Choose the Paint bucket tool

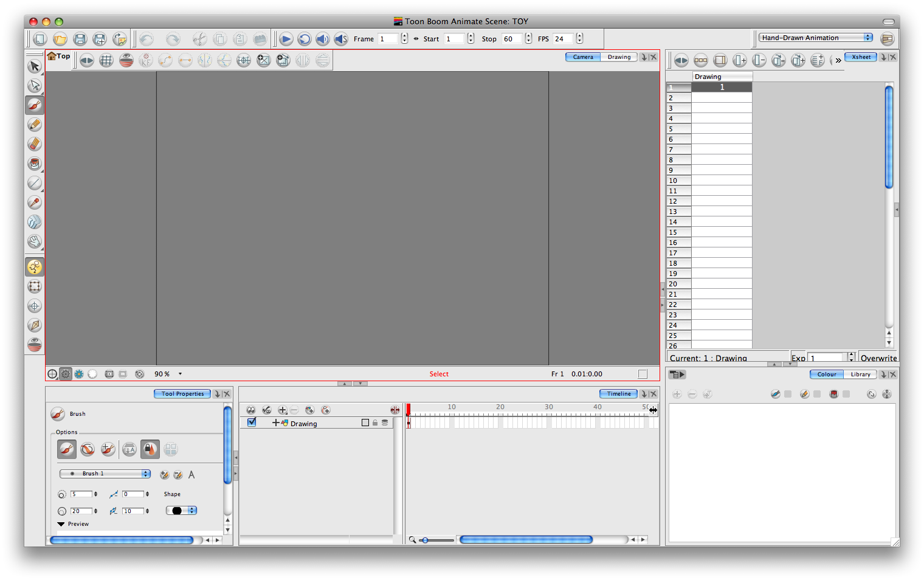pyautogui.click(x=35, y=164)
